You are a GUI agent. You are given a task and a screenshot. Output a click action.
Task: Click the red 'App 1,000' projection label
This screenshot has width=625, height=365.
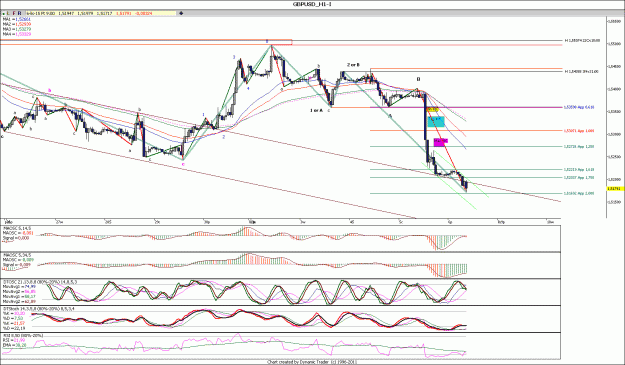[x=579, y=131]
